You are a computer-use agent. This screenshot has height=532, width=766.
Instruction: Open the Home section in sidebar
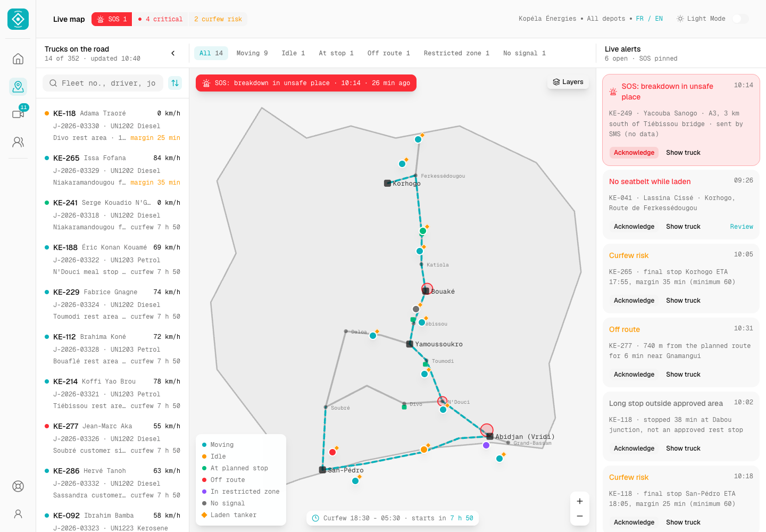coord(18,59)
